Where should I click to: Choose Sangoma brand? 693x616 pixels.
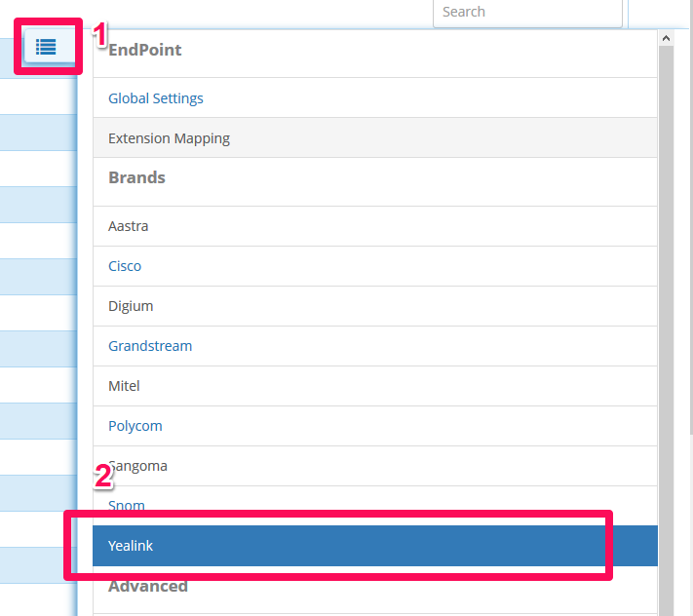[375, 466]
